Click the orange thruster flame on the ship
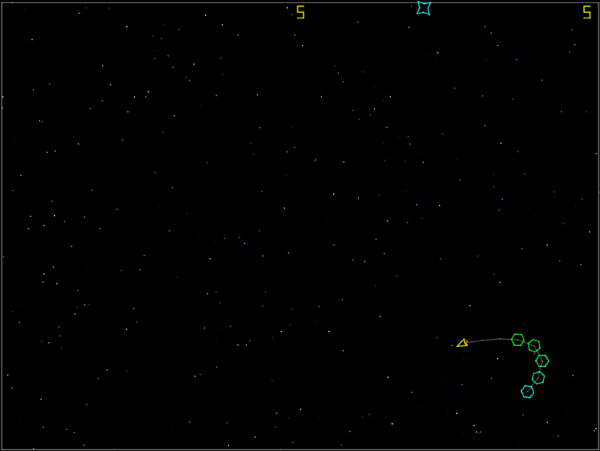The image size is (600, 451). pos(466,342)
